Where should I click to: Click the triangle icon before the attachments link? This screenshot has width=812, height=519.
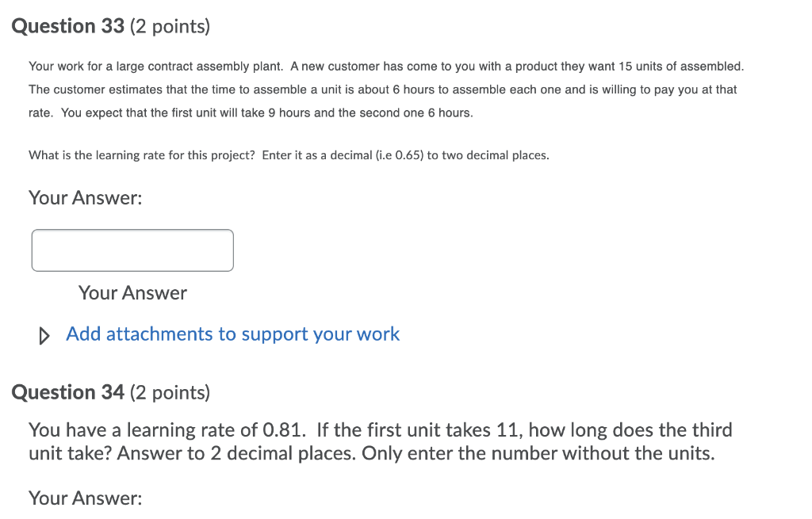(44, 335)
